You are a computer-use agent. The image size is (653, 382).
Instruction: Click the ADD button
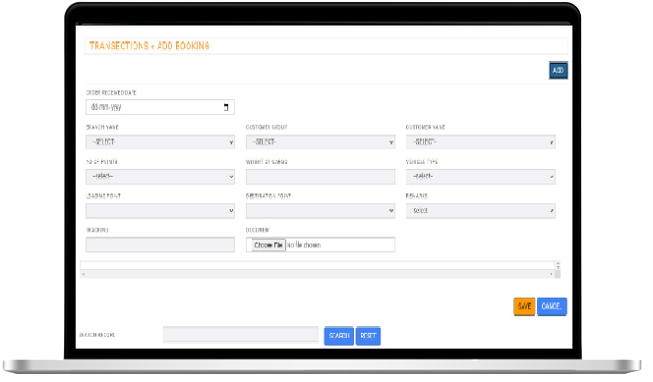coord(558,70)
